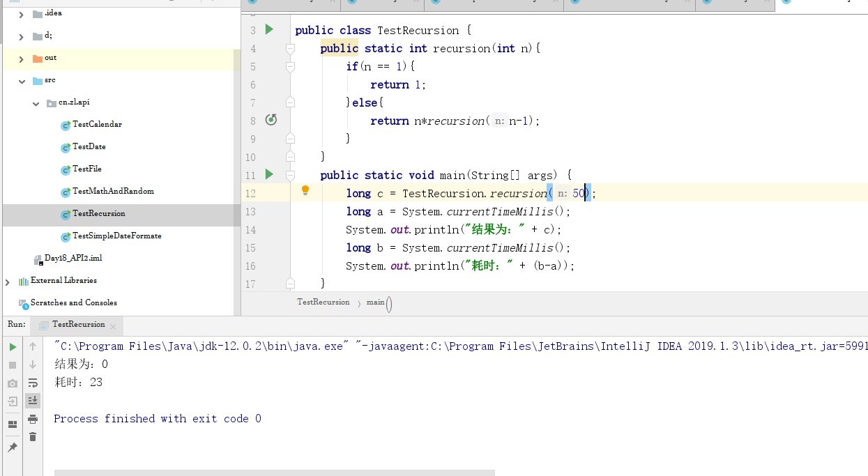Click TestRecursion breadcrumb below editor
868x476 pixels.
click(323, 302)
